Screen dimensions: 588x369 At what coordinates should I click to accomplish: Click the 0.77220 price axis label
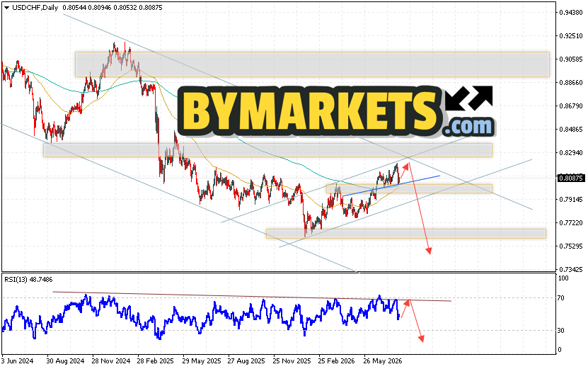tap(571, 223)
